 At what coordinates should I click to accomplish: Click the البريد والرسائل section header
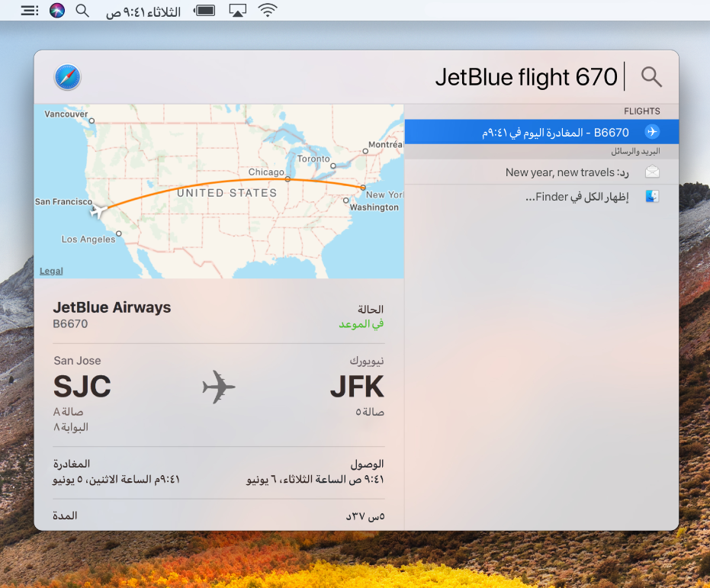635,152
